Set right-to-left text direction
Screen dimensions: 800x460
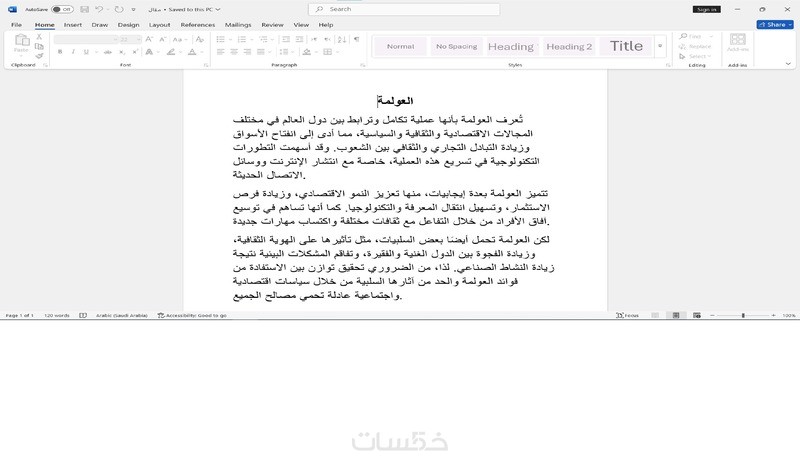(327, 39)
